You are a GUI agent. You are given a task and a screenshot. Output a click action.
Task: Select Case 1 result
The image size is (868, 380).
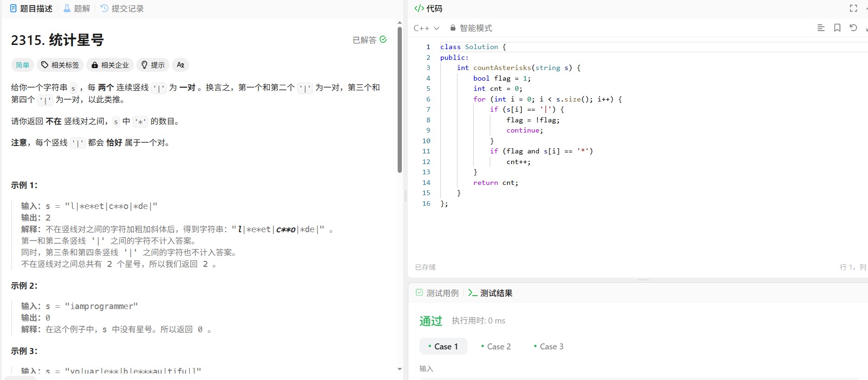click(443, 347)
